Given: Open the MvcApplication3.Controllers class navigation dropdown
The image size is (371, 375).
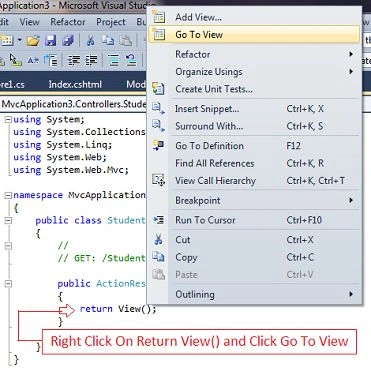Looking at the screenshot, I should tap(73, 104).
